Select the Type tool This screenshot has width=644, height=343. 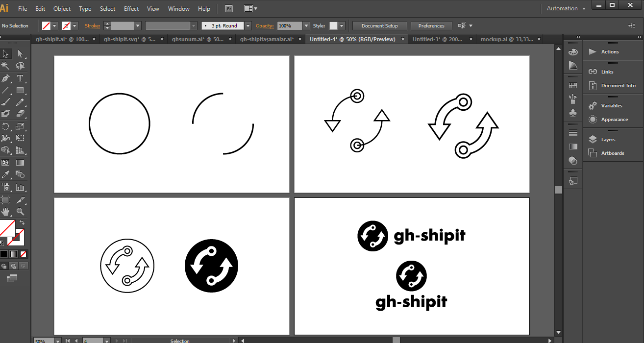pos(20,78)
